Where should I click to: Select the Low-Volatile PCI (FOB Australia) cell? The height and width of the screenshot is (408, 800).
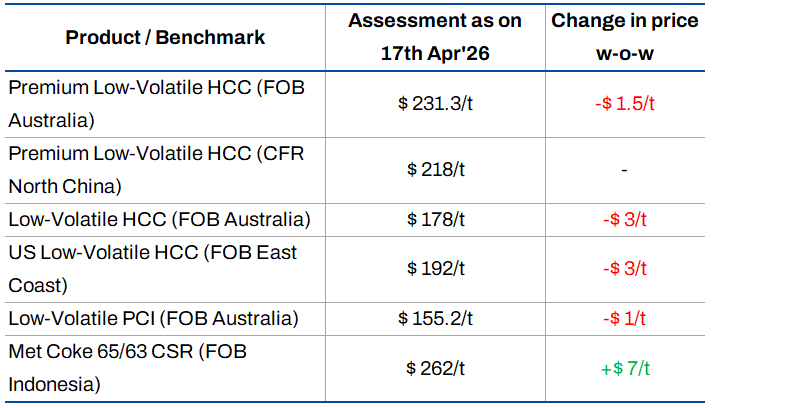153,318
